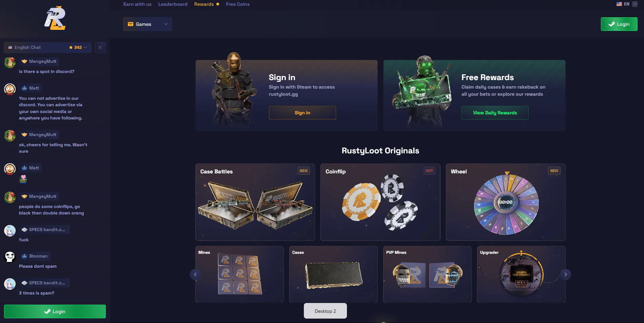
Task: Click the gold Sign in button
Action: pyautogui.click(x=303, y=113)
